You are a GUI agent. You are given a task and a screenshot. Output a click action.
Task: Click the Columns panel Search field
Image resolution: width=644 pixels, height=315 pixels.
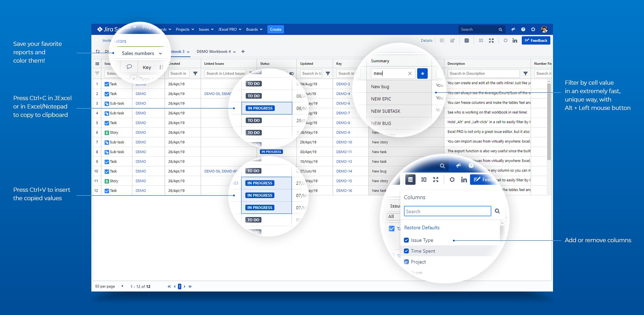coord(448,211)
